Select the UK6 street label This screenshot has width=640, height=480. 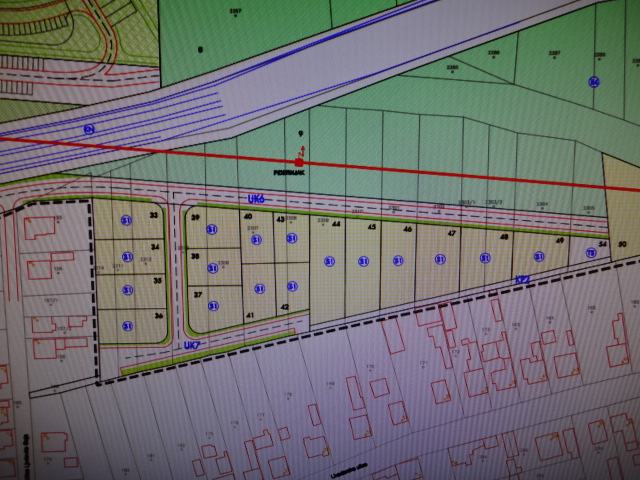coord(256,199)
